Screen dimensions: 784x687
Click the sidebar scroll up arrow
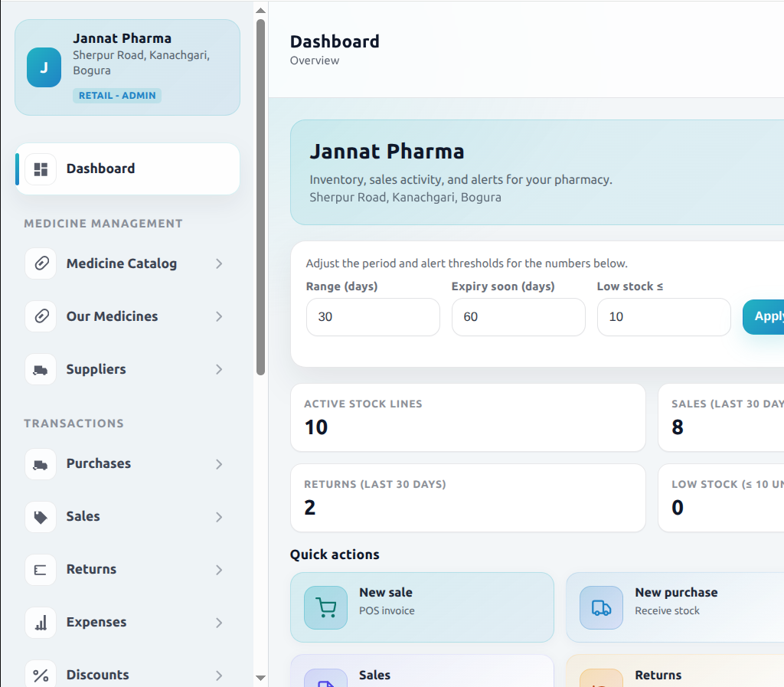click(260, 10)
